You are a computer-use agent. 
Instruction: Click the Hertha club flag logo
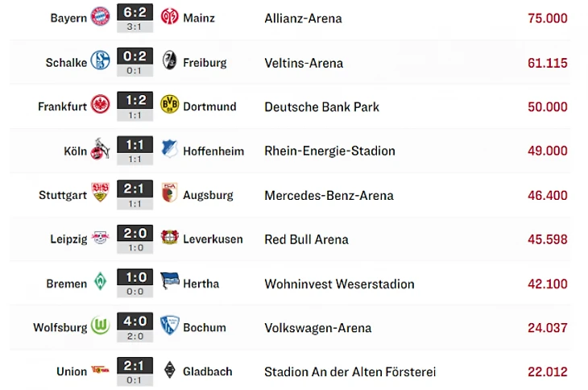(169, 282)
